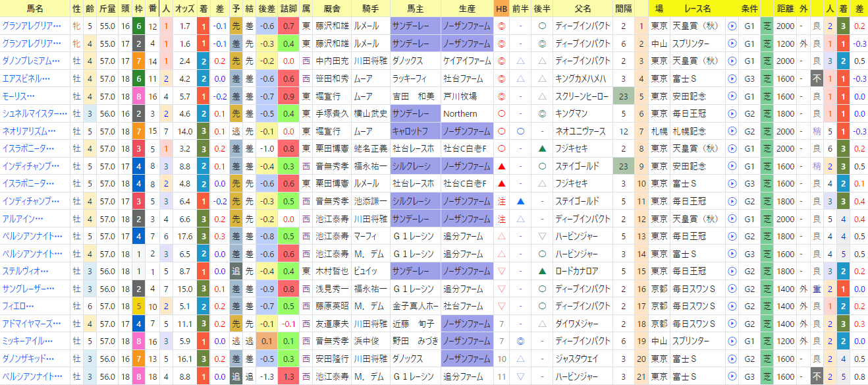Play the race video in row 20
The height and width of the screenshot is (385, 868).
click(732, 358)
